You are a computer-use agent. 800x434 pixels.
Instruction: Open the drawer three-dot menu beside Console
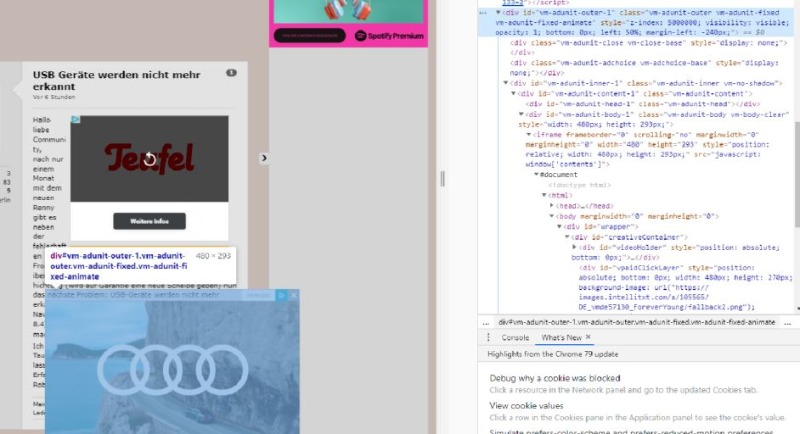tap(490, 338)
